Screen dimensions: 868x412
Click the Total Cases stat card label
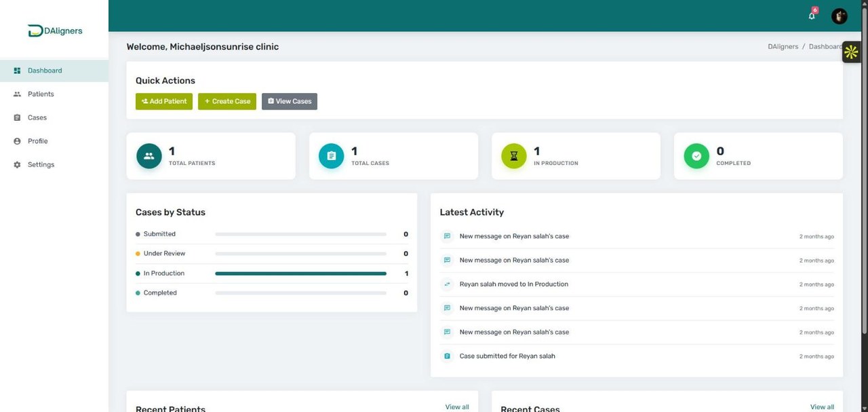click(x=370, y=164)
